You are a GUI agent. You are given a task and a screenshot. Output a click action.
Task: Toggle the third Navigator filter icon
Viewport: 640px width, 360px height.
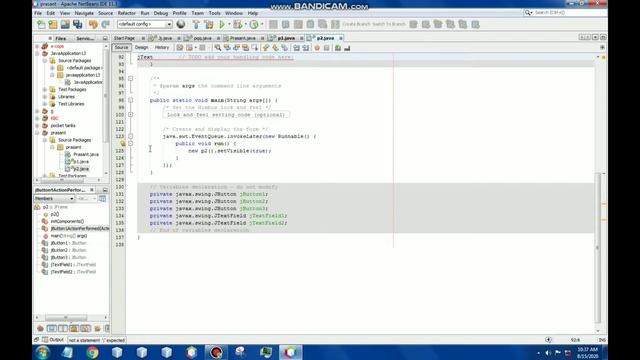63,328
